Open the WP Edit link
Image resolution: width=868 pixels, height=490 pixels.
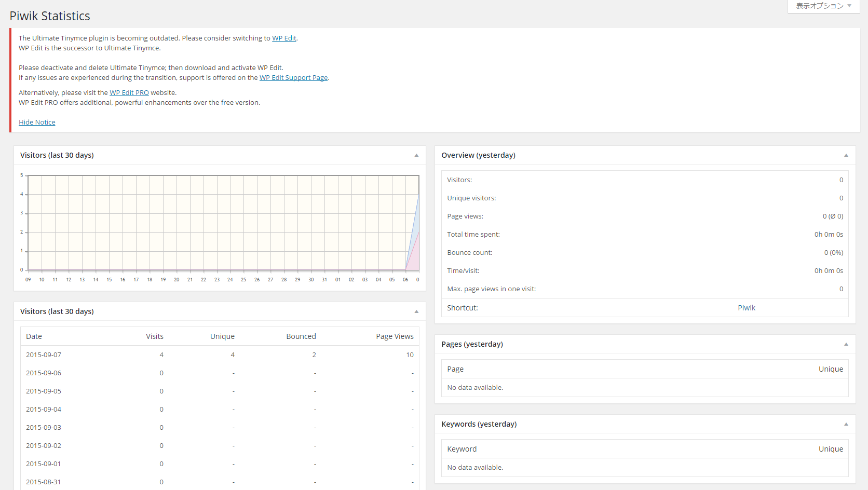click(284, 38)
